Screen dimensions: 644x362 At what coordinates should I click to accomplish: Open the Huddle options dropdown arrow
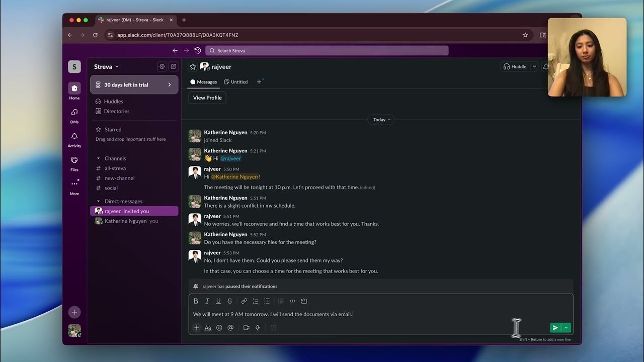coord(534,67)
